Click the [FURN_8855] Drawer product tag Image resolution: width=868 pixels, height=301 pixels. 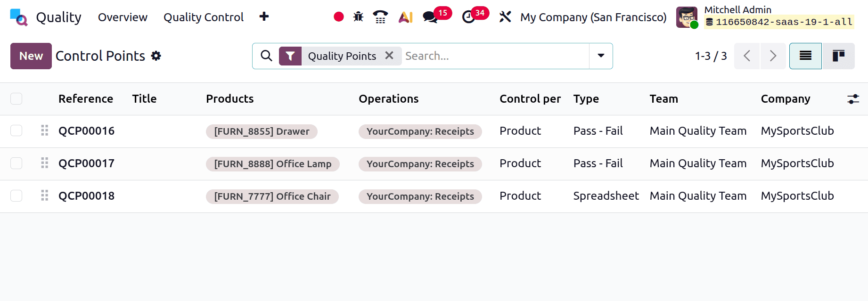(x=262, y=131)
